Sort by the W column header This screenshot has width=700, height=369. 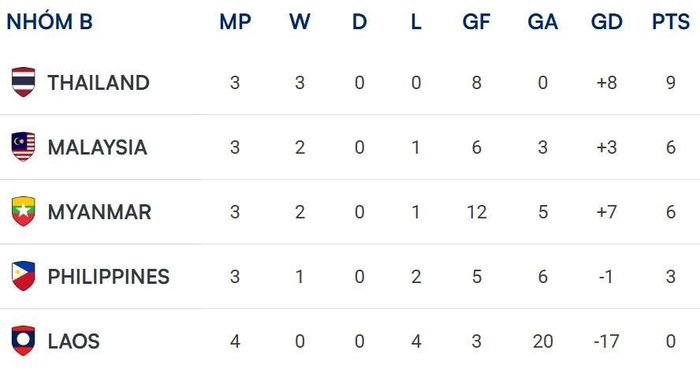[x=300, y=22]
